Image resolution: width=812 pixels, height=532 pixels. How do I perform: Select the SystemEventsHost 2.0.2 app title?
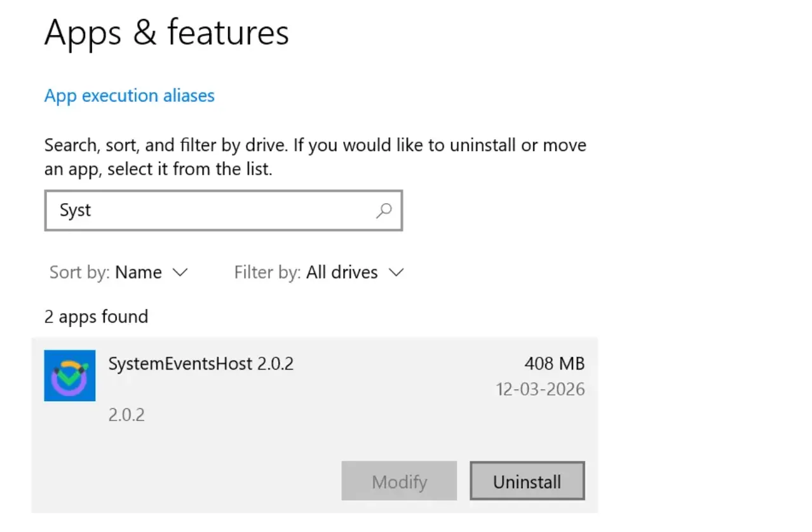[x=201, y=364]
